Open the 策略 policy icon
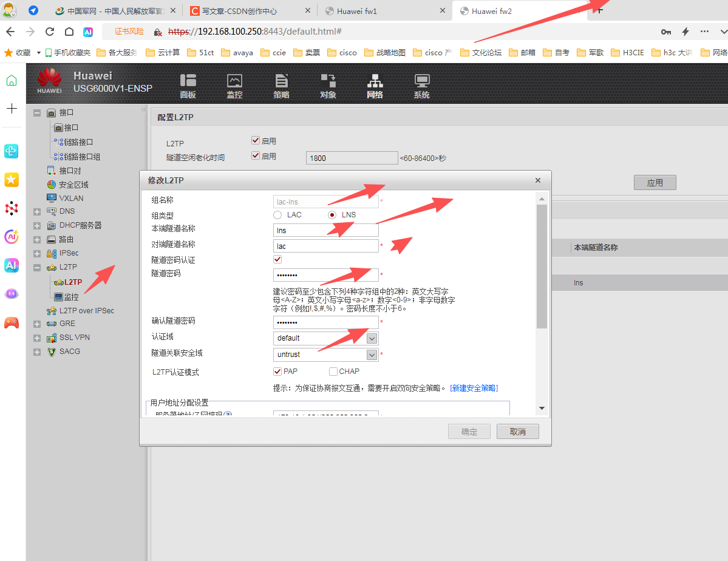 pyautogui.click(x=281, y=86)
